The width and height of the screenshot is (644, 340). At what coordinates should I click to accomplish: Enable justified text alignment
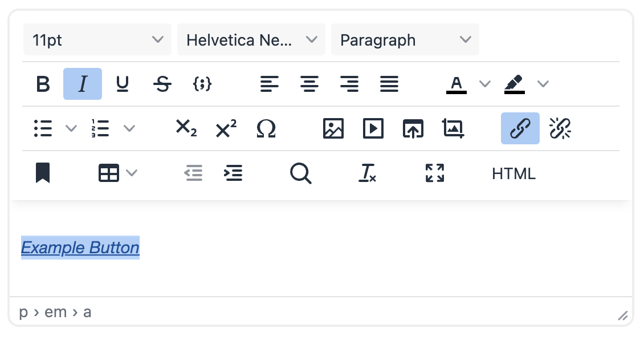pos(389,84)
